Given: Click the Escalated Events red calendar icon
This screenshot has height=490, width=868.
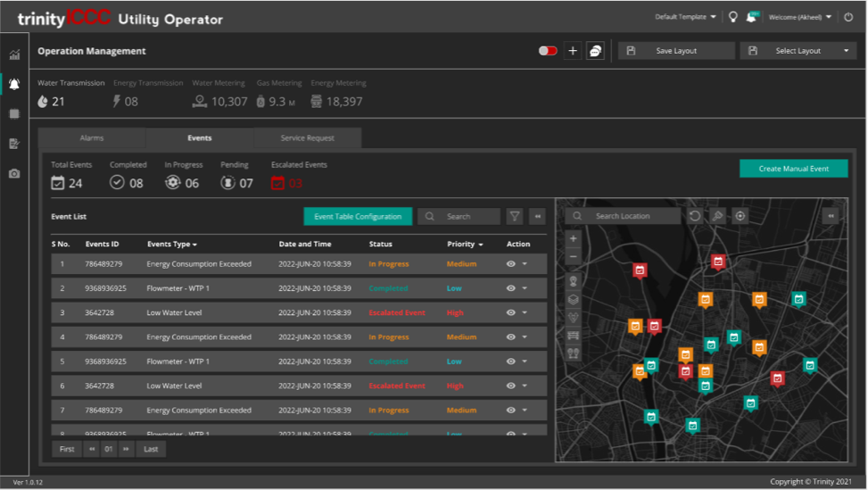Looking at the screenshot, I should [278, 183].
